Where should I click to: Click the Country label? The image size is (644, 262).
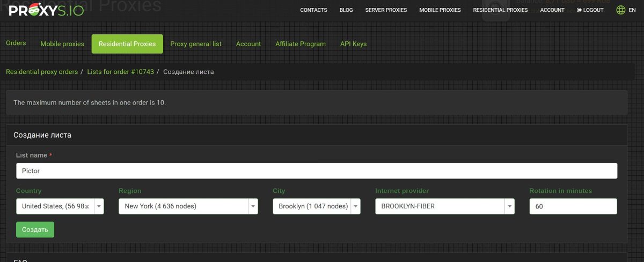point(28,191)
